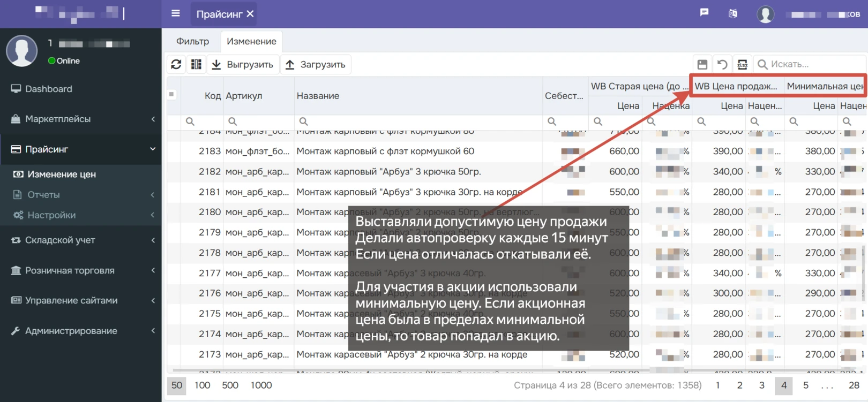Click the undo changes icon
The height and width of the screenshot is (402, 868).
click(722, 64)
